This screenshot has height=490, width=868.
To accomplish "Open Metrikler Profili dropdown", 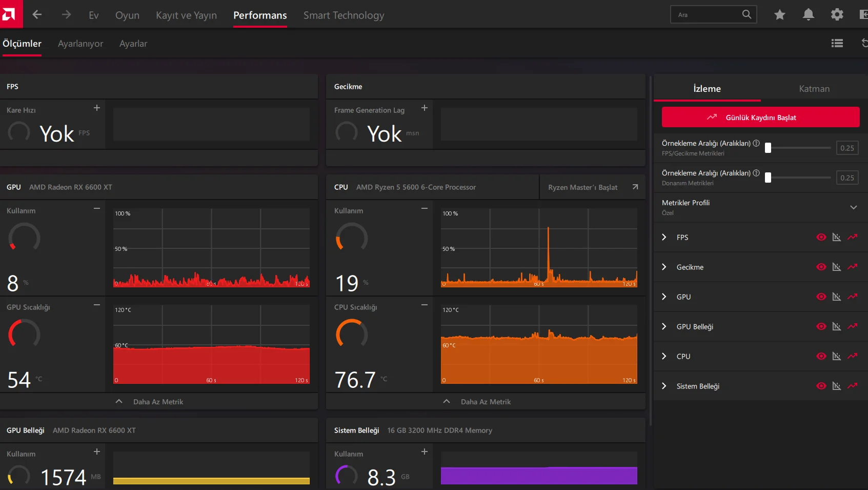I will [x=761, y=207].
